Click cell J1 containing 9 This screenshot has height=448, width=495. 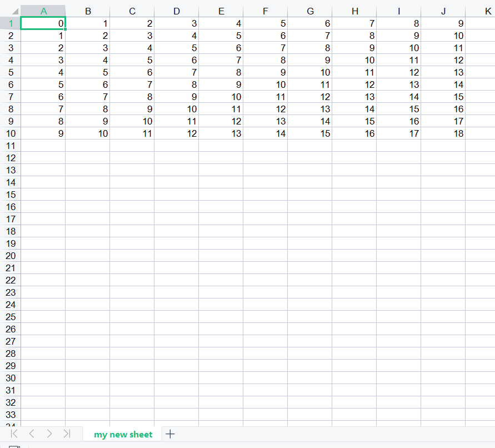[443, 23]
